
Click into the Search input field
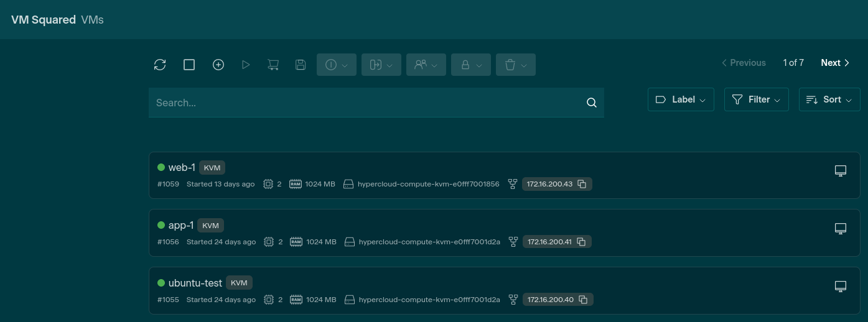tap(367, 103)
